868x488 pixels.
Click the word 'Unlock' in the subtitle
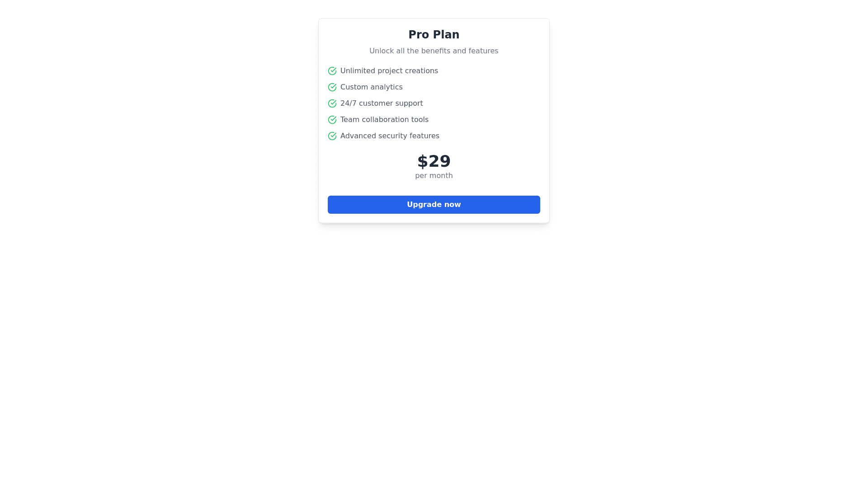[382, 51]
